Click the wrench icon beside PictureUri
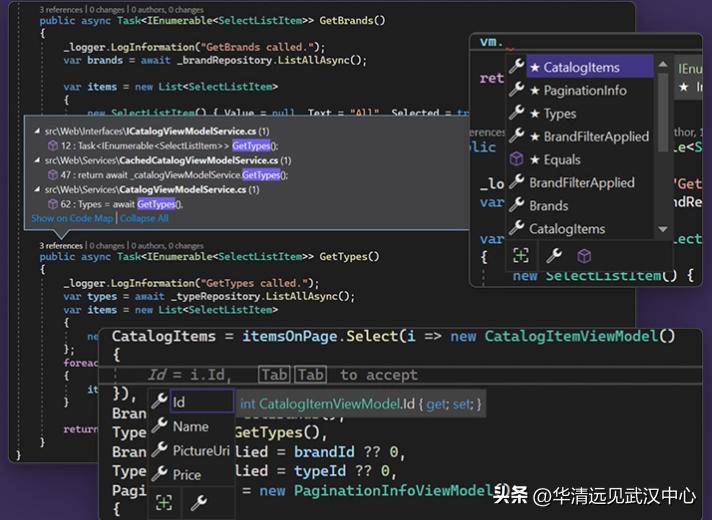The width and height of the screenshot is (712, 520). [159, 451]
